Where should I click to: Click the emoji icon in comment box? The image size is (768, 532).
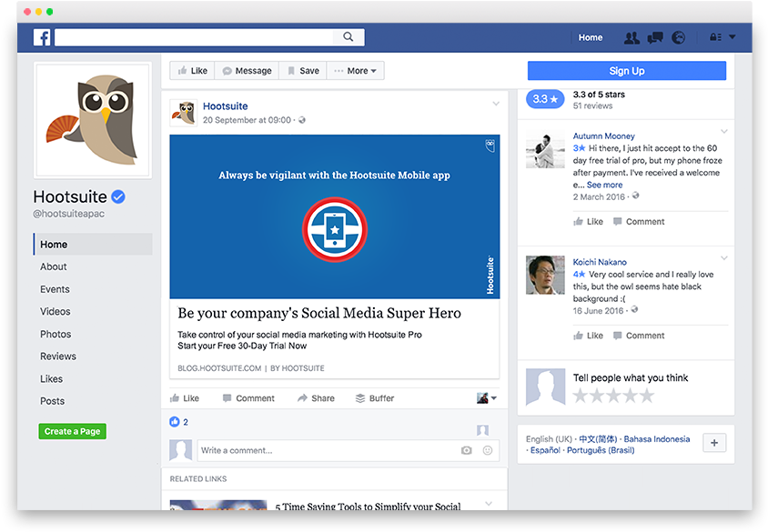488,450
